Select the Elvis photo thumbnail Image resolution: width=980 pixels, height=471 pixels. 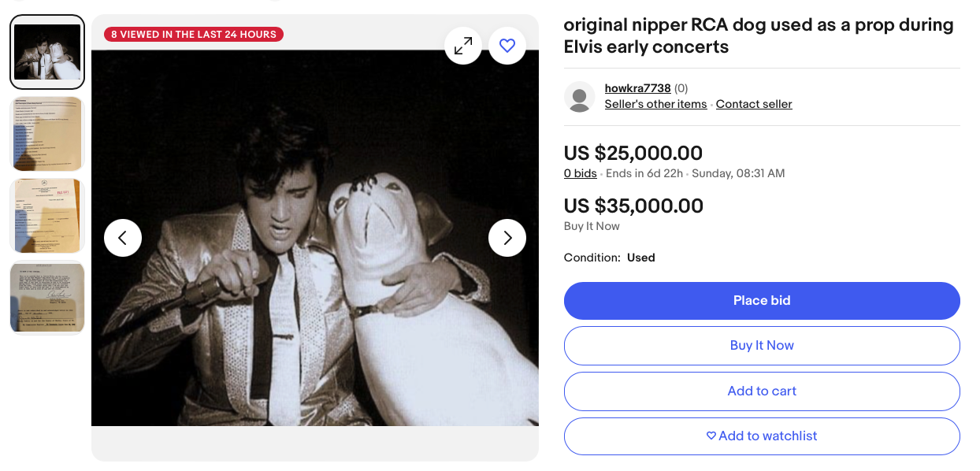[x=47, y=52]
